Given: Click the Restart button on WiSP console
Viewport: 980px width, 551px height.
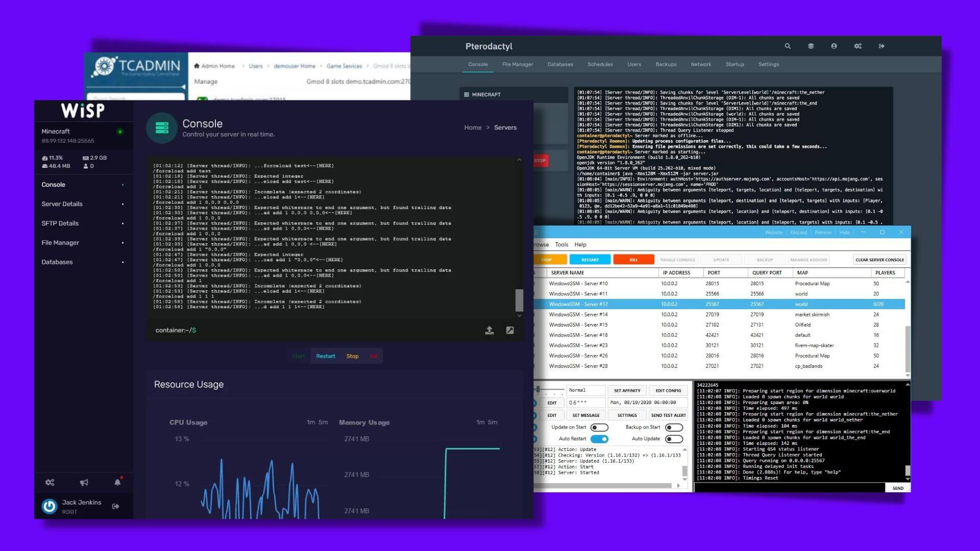Looking at the screenshot, I should point(325,355).
